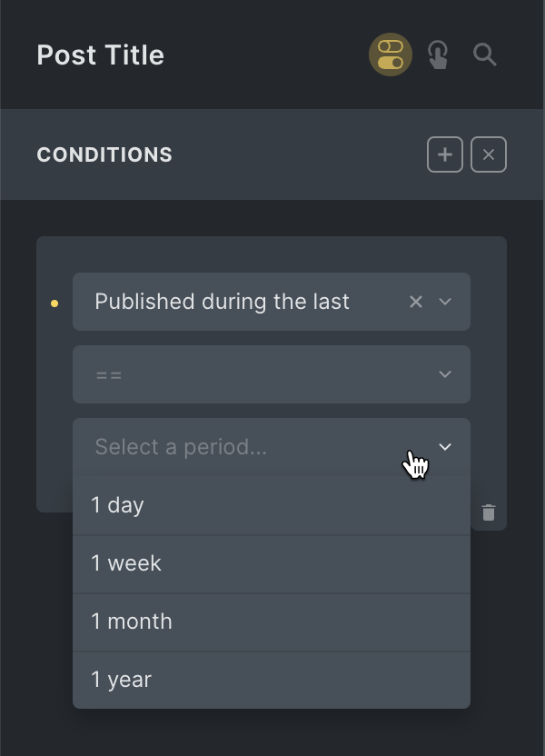Toggle the conditions icon in the header
This screenshot has height=756, width=545.
391,55
